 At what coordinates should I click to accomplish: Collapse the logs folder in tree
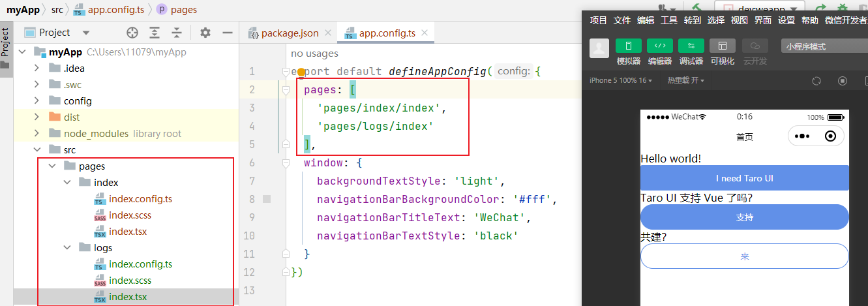[67, 248]
